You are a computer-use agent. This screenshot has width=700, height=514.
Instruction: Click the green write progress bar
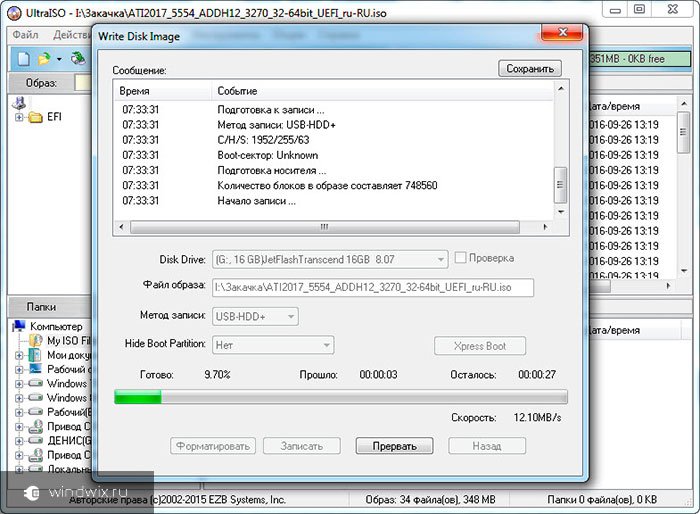tap(341, 397)
